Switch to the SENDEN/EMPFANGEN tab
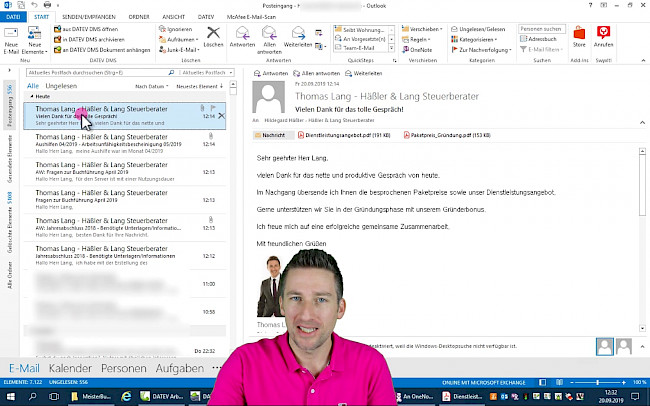The image size is (650, 406). [89, 17]
